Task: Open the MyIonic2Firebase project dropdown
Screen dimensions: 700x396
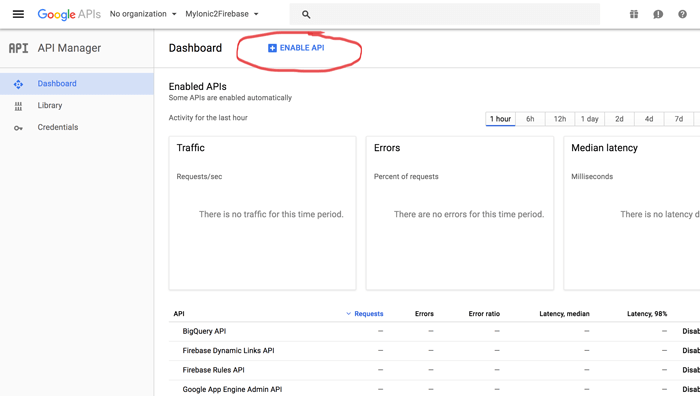Action: click(x=222, y=14)
